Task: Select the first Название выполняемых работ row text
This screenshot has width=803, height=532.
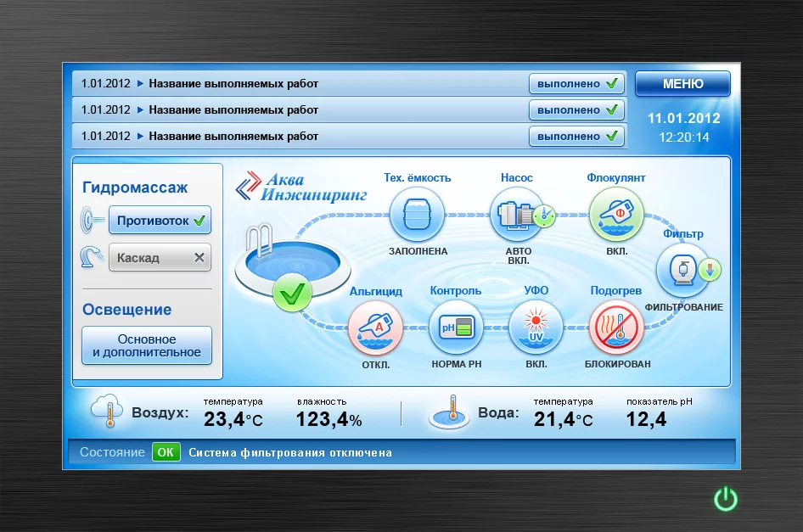Action: tap(233, 83)
